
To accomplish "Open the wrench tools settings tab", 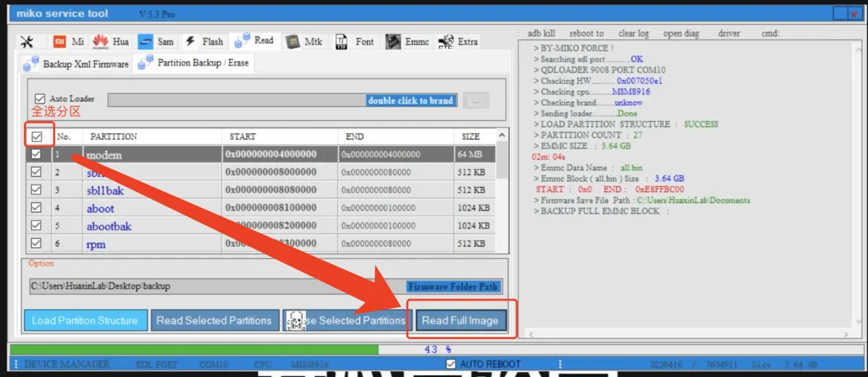I will (27, 42).
